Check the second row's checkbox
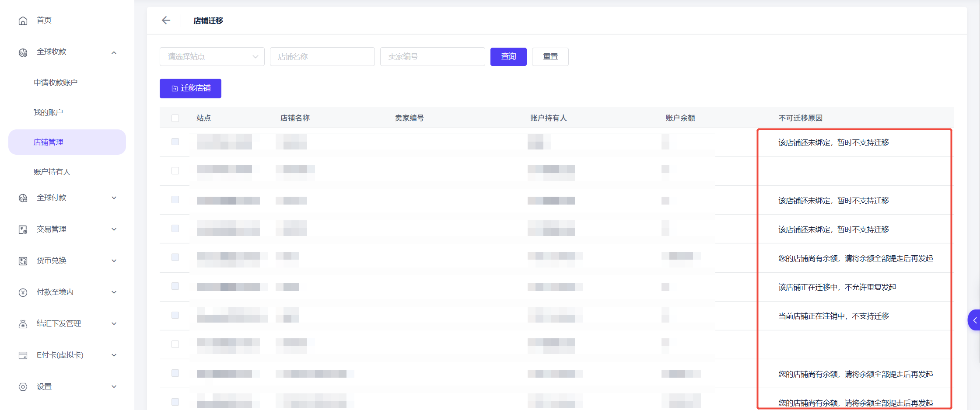The width and height of the screenshot is (980, 410). click(x=175, y=170)
